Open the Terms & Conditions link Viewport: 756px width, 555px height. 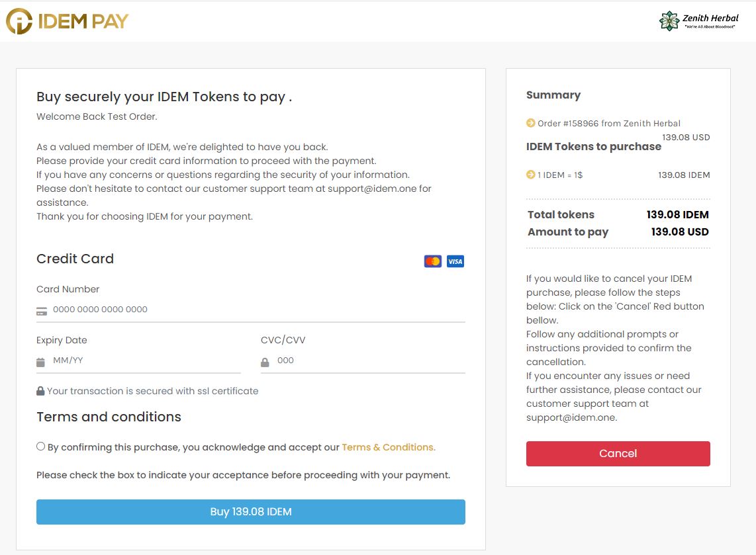(389, 447)
